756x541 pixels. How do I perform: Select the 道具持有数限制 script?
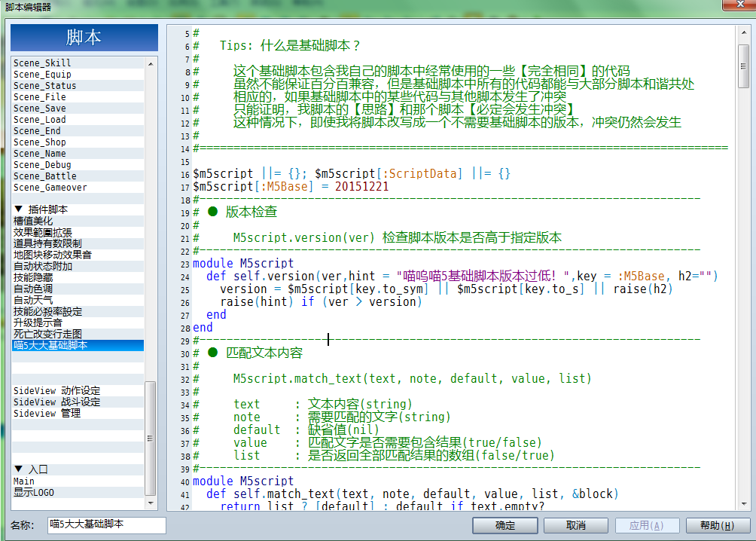(78, 243)
